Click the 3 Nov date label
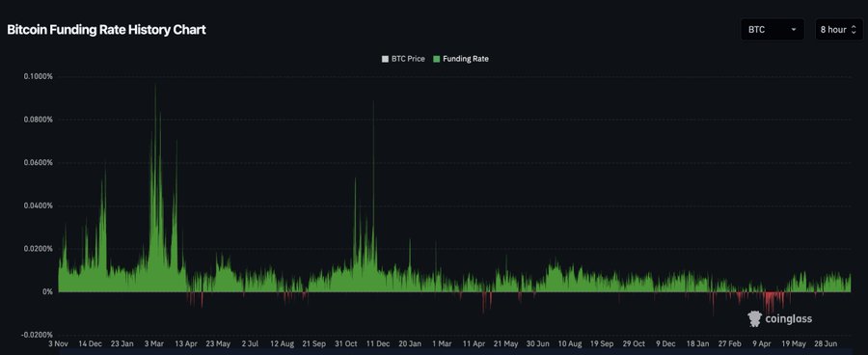This screenshot has width=868, height=355. pyautogui.click(x=58, y=344)
